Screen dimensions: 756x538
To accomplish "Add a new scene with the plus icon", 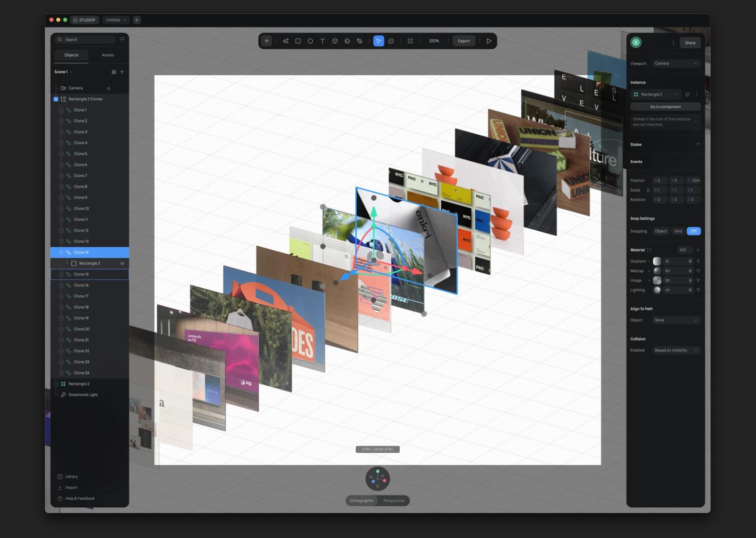I will point(122,72).
